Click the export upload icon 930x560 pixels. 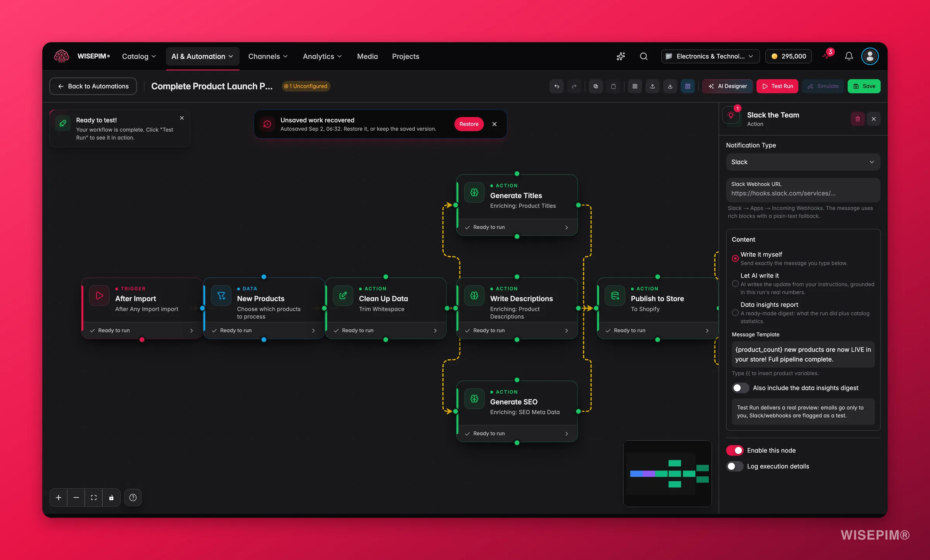[x=653, y=86]
